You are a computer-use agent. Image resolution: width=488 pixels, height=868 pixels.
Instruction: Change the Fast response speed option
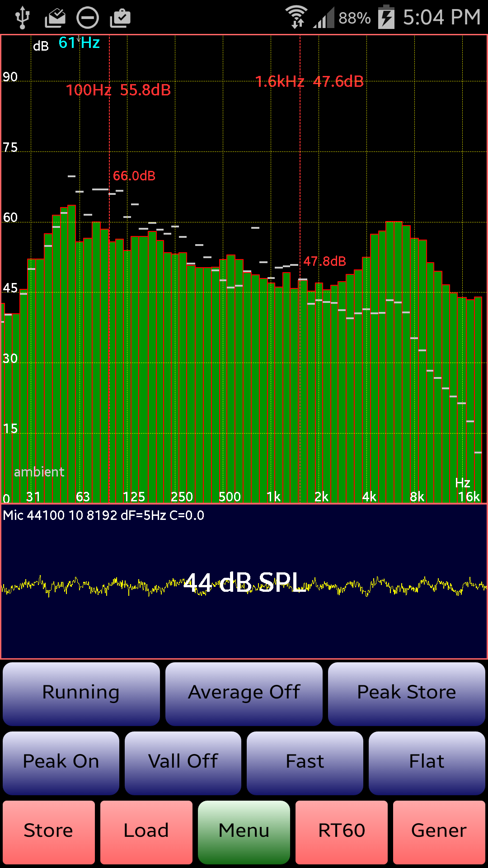(x=305, y=763)
